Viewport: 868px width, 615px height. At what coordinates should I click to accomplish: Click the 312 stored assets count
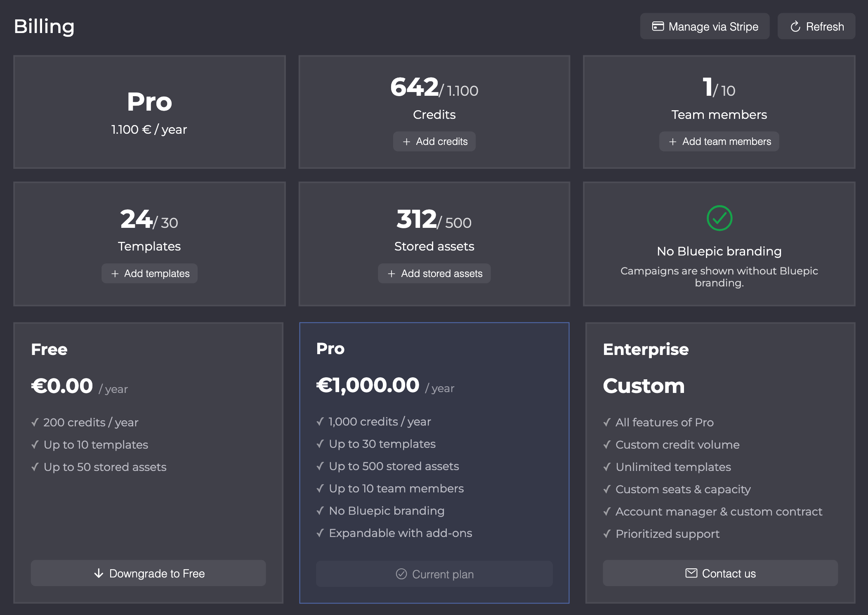click(x=417, y=219)
